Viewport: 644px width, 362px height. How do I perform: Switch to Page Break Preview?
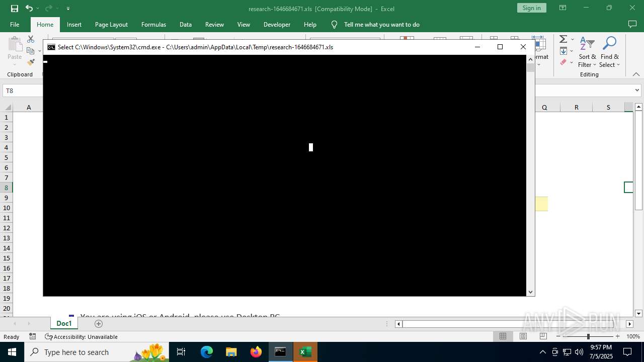pos(543,336)
